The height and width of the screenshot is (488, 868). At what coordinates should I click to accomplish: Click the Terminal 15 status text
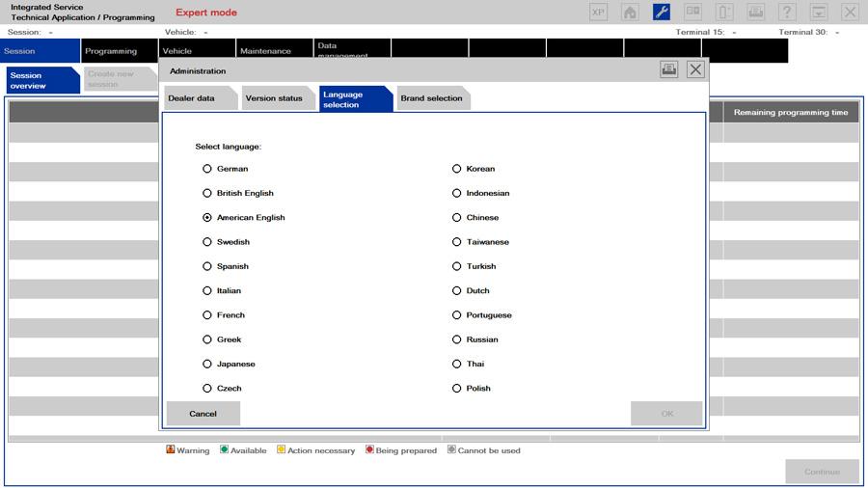[706, 32]
